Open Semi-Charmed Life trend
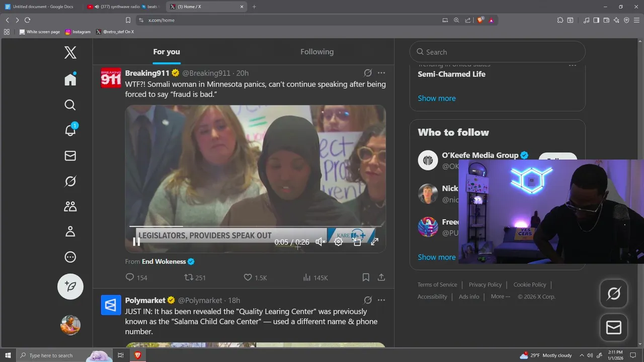Viewport: 644px width, 362px height. point(451,74)
